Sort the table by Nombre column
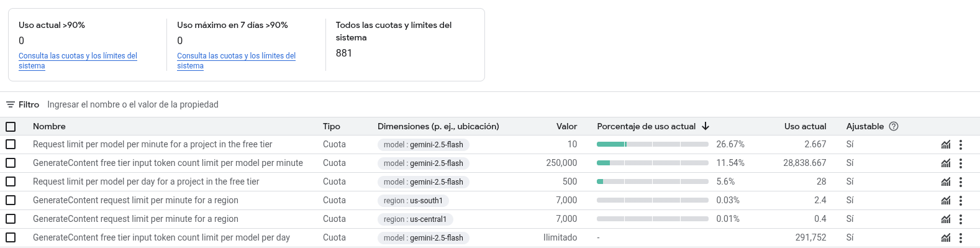Screen dimensions: 980x248 49,126
